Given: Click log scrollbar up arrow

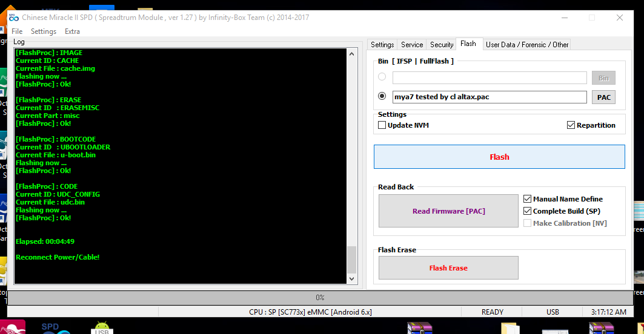Looking at the screenshot, I should click(x=351, y=54).
